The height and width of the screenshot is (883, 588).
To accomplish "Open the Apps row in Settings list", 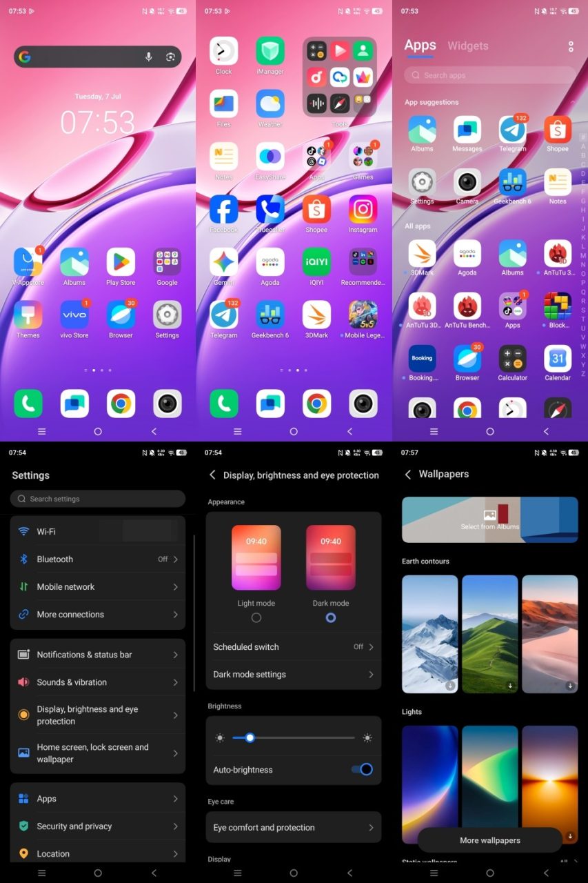I will point(98,799).
